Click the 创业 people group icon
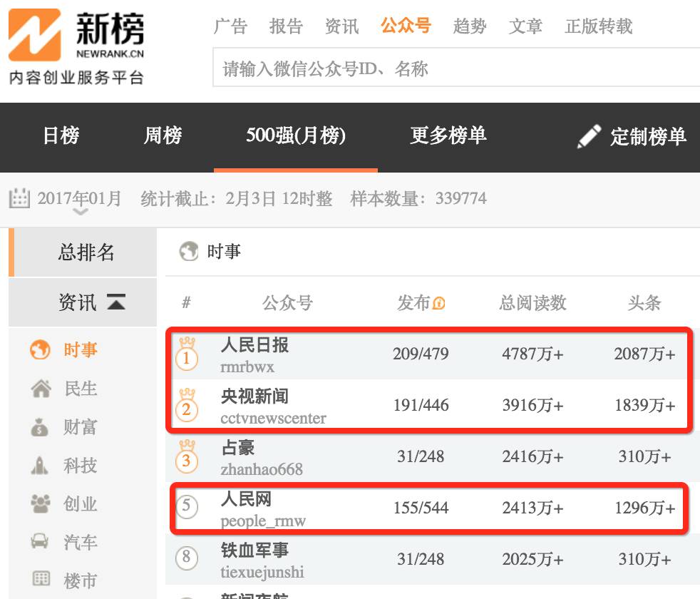This screenshot has width=700, height=599. (41, 504)
